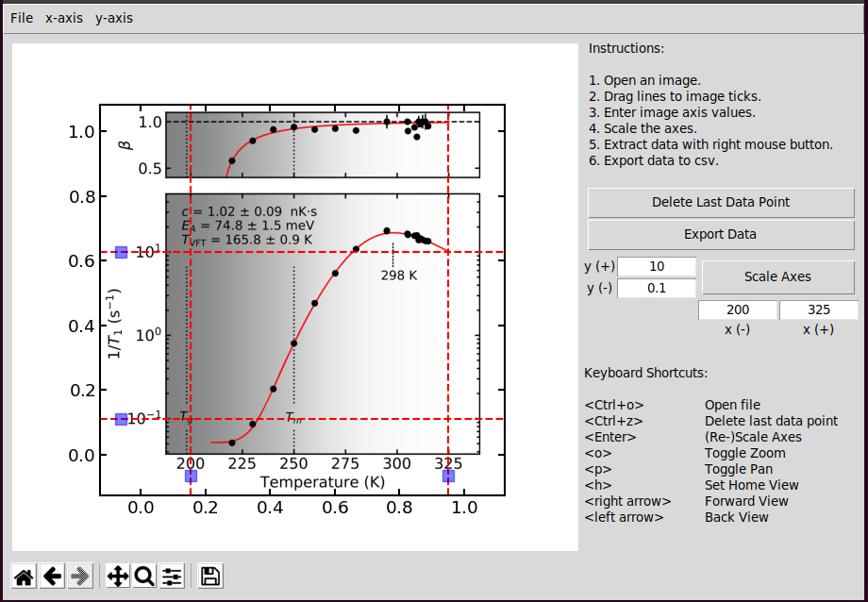Open the y-axis menu
868x602 pixels.
[114, 18]
